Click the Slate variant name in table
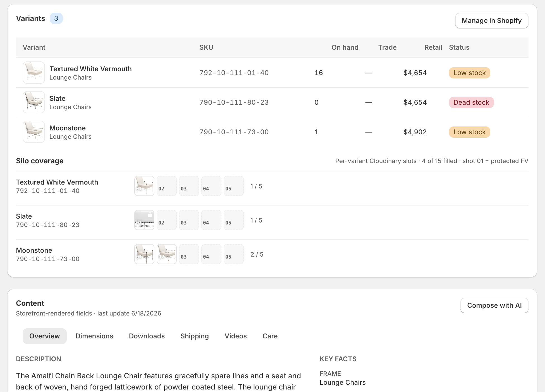Screen dimensions: 545x392 click(x=58, y=99)
